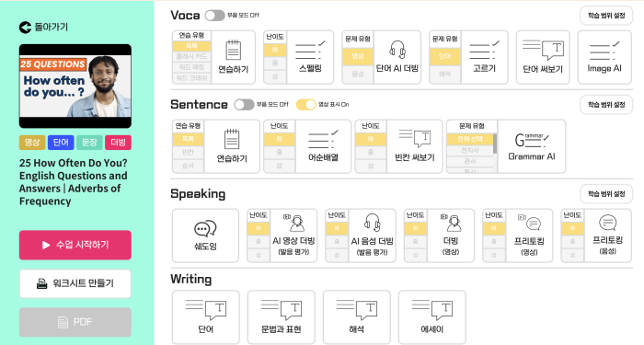This screenshot has height=345, width=644.
Task: Choose 관사 in Grammar AI list
Action: click(470, 161)
